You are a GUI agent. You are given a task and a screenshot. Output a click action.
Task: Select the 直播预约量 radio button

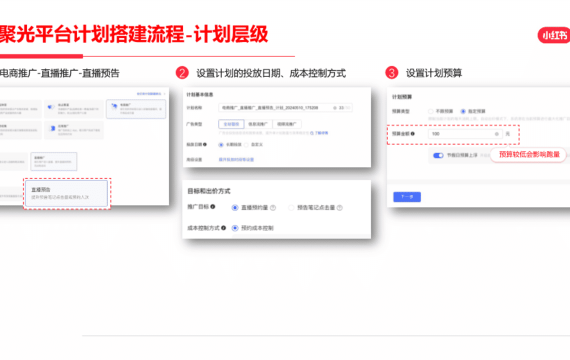(235, 208)
